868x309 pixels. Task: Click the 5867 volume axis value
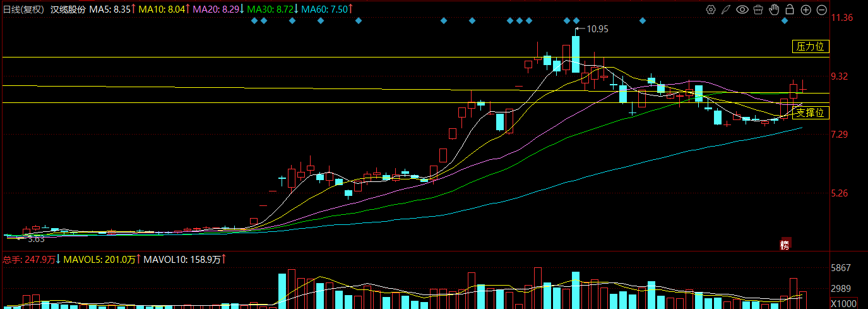point(840,268)
